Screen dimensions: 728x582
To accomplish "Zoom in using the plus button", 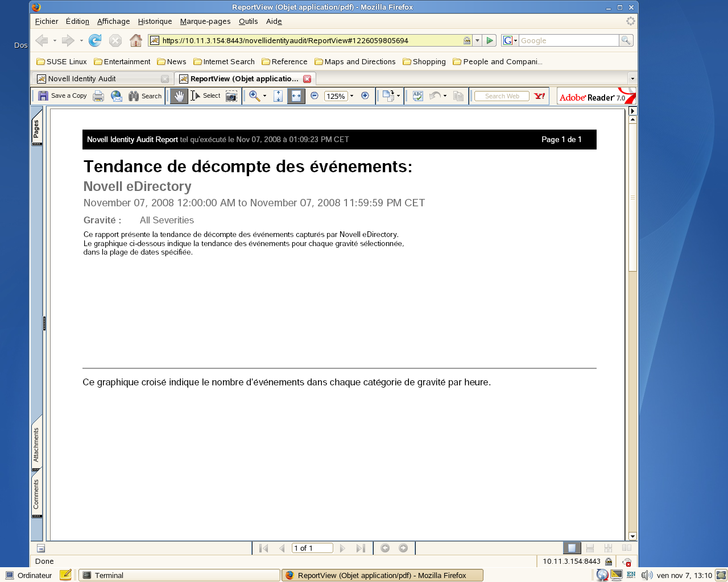I will (365, 96).
